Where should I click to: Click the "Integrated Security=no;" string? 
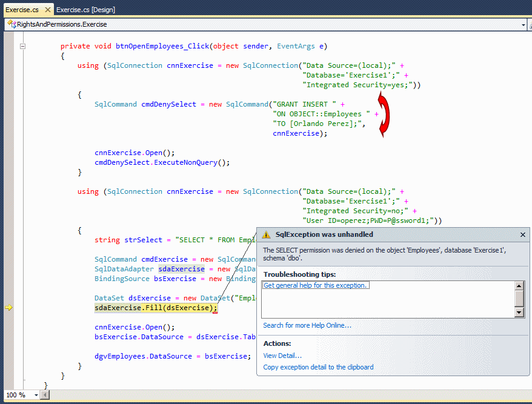tap(355, 211)
